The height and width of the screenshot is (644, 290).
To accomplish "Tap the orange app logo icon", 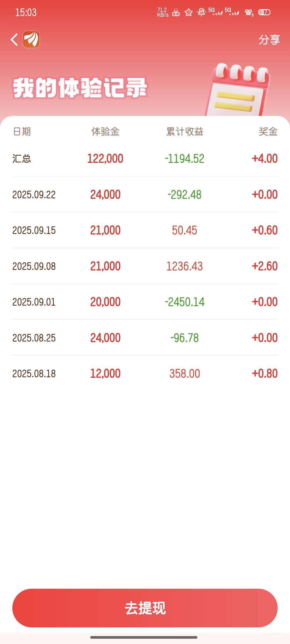I will pyautogui.click(x=31, y=39).
